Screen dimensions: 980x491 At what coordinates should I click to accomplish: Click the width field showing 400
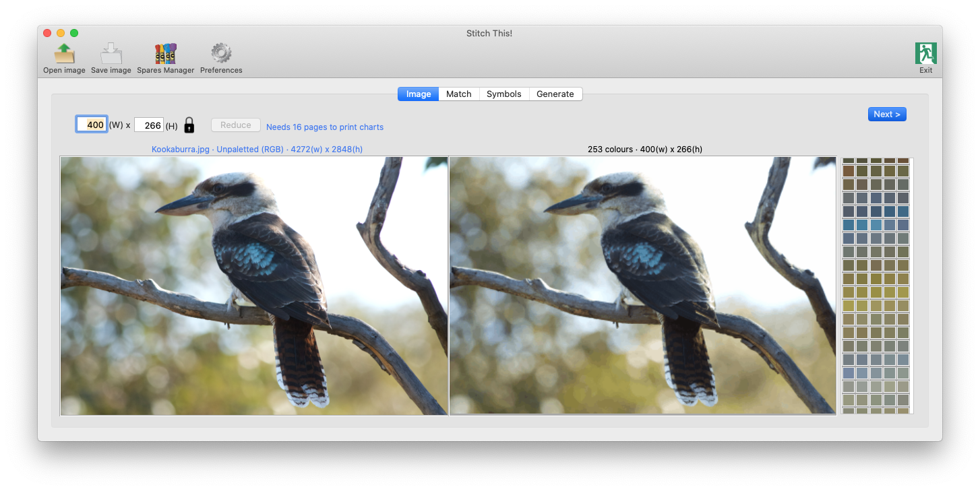point(92,125)
